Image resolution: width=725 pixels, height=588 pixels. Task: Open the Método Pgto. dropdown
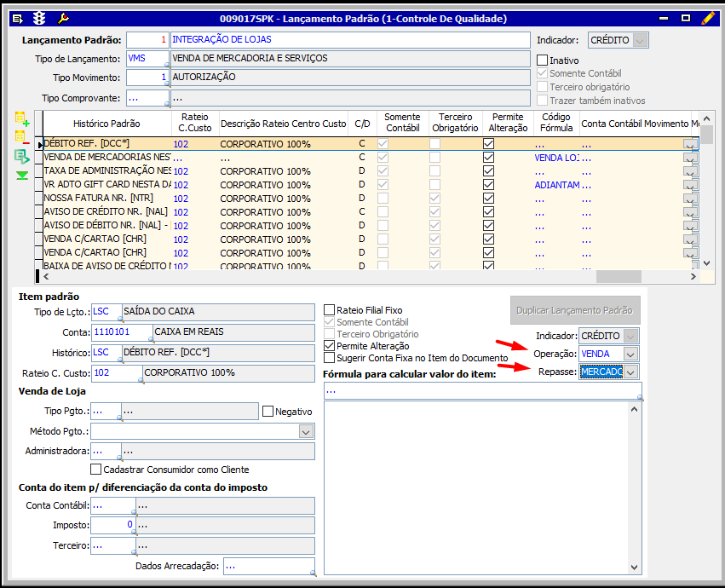pyautogui.click(x=306, y=432)
